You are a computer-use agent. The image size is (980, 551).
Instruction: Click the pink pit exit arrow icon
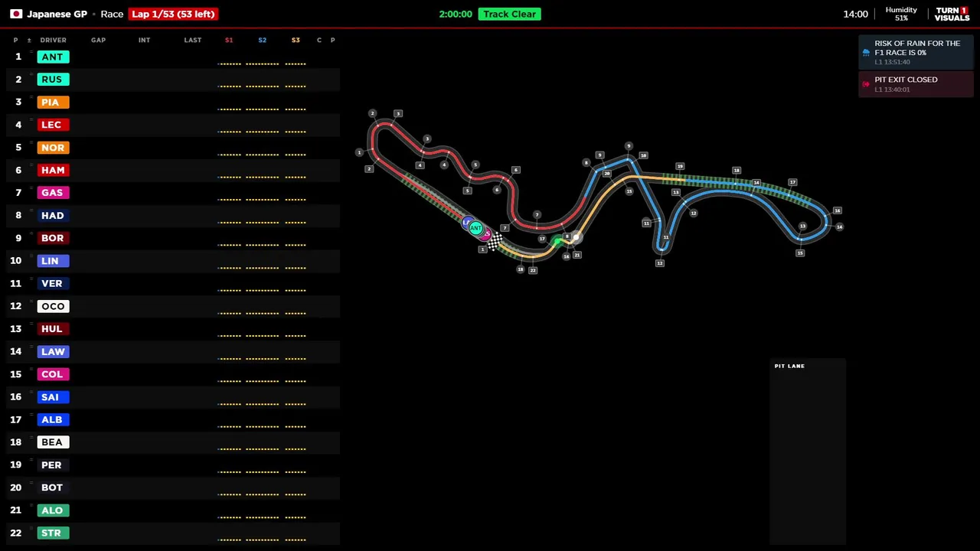[x=866, y=84]
